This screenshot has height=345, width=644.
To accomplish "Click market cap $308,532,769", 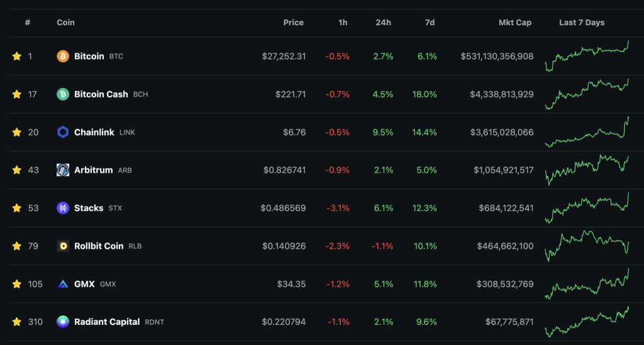I will pos(505,284).
